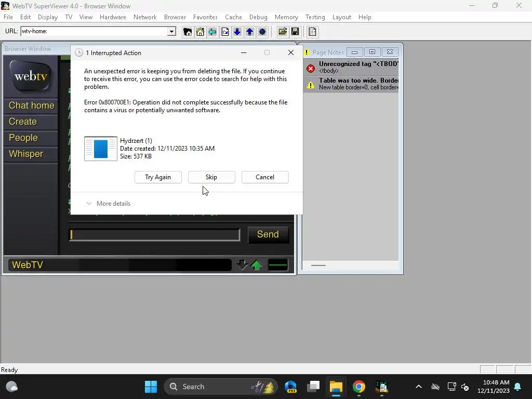Open Chat home in WebTV sidebar
Viewport: 532px width, 399px height.
pyautogui.click(x=31, y=105)
